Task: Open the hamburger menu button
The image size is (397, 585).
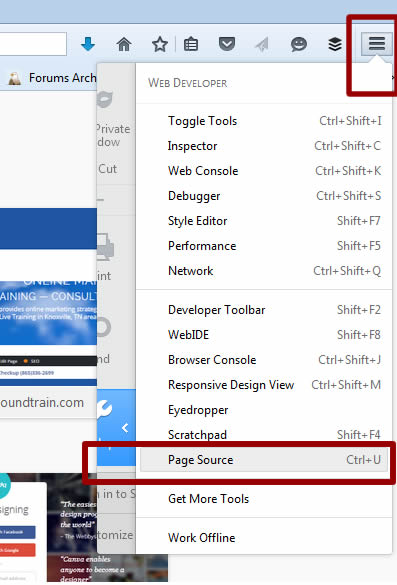Action: (x=376, y=44)
